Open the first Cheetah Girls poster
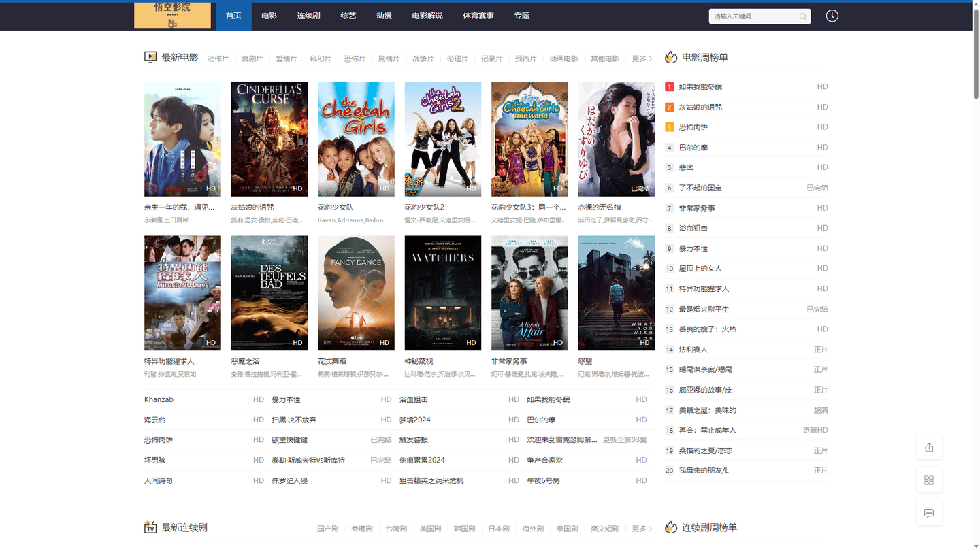The width and height of the screenshot is (980, 551). point(356,139)
